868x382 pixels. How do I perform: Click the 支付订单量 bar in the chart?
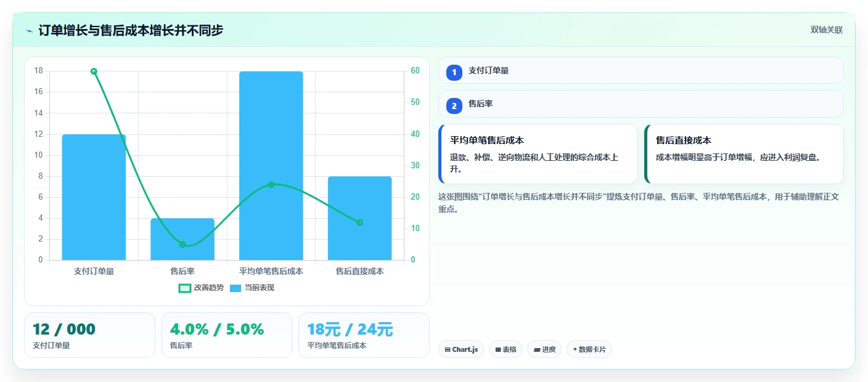point(94,197)
